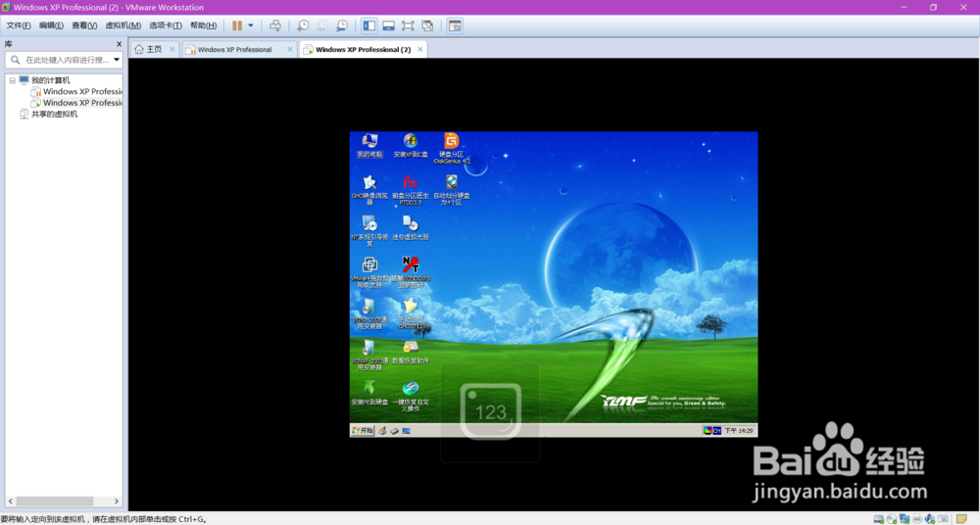Select the 安装XP到C盘 desktop icon

411,146
